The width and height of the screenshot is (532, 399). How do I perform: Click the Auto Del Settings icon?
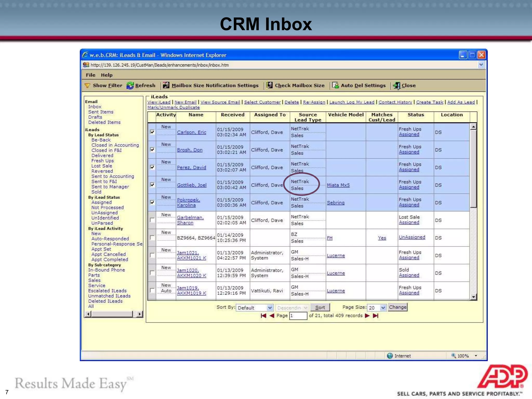[x=336, y=85]
